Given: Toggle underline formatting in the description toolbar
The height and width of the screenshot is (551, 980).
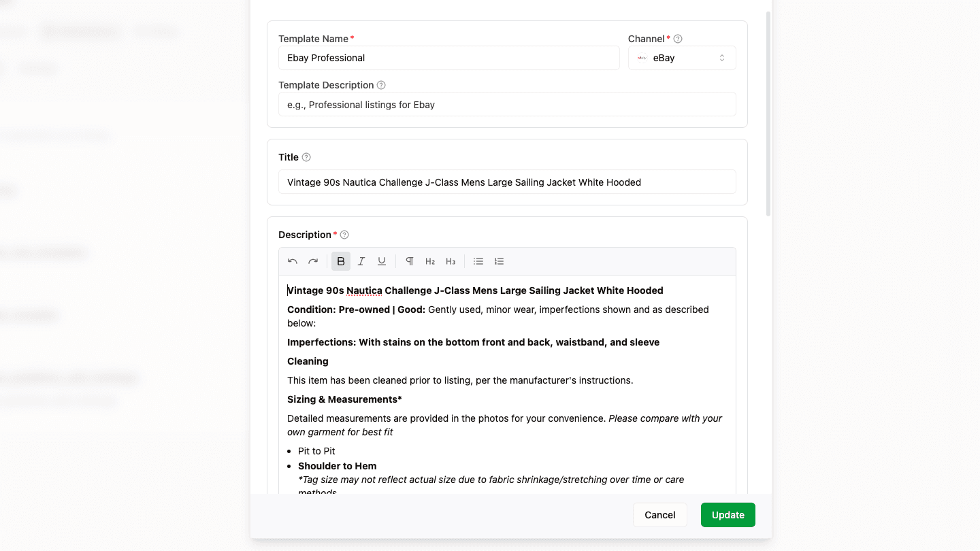Looking at the screenshot, I should click(x=382, y=261).
